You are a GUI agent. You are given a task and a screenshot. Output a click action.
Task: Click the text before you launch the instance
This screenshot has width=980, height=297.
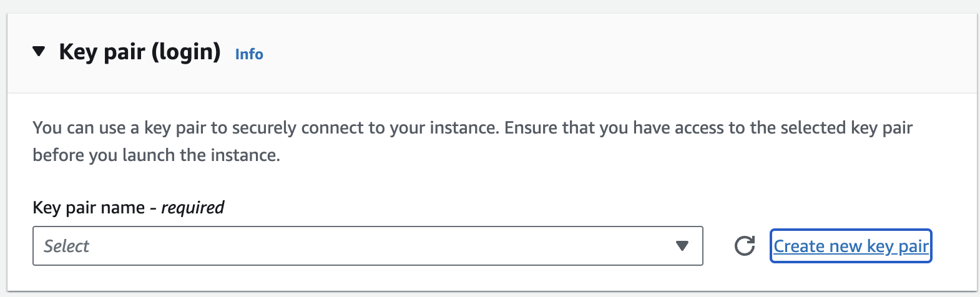(156, 155)
